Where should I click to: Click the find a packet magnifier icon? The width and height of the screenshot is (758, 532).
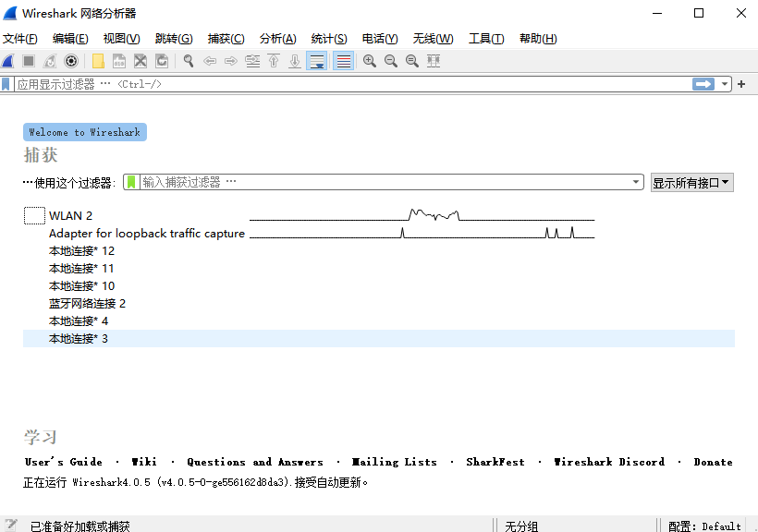tap(189, 61)
